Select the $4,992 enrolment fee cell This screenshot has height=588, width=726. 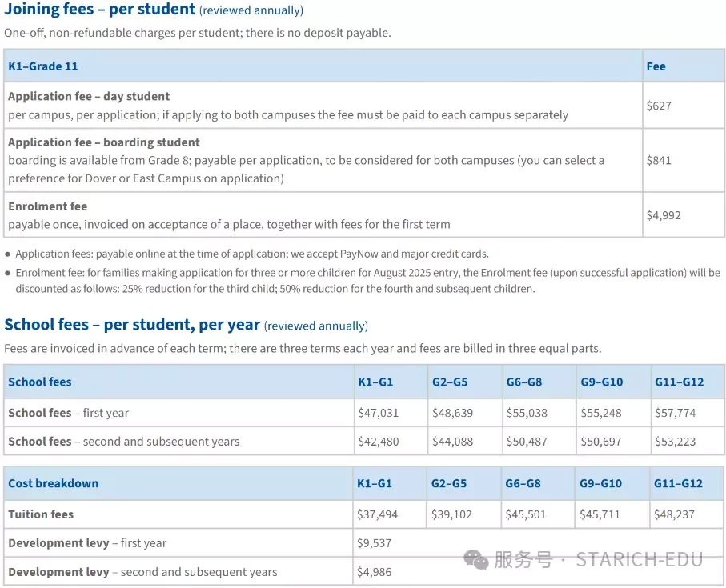tap(664, 215)
